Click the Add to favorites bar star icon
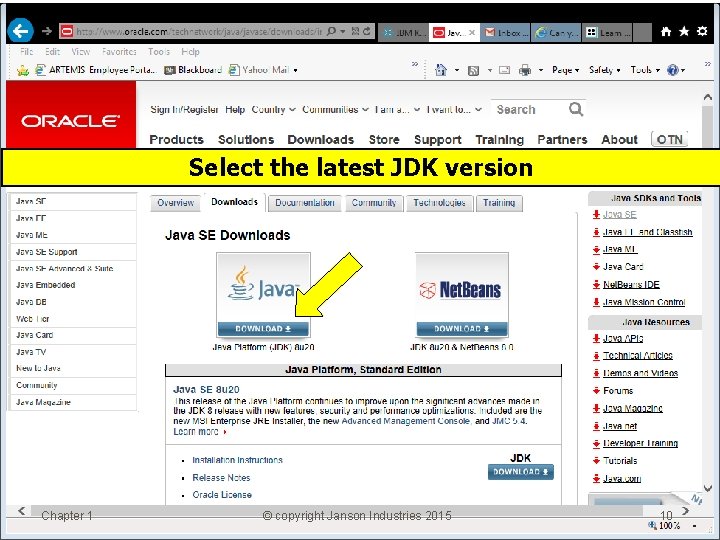 [x=22, y=70]
